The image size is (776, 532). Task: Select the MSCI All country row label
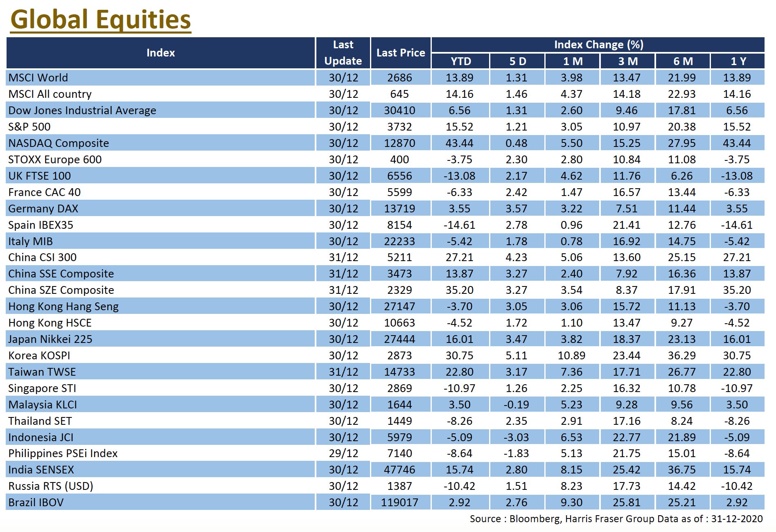tap(50, 94)
